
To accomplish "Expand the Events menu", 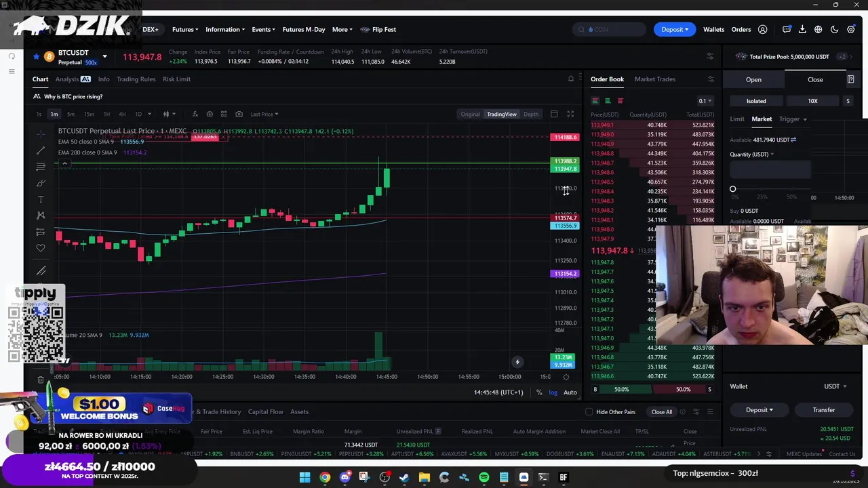I will pos(263,30).
